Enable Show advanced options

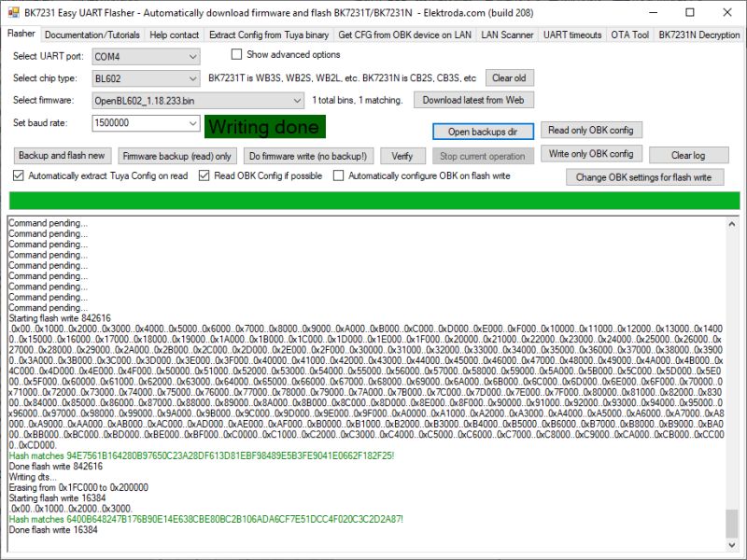tap(236, 54)
